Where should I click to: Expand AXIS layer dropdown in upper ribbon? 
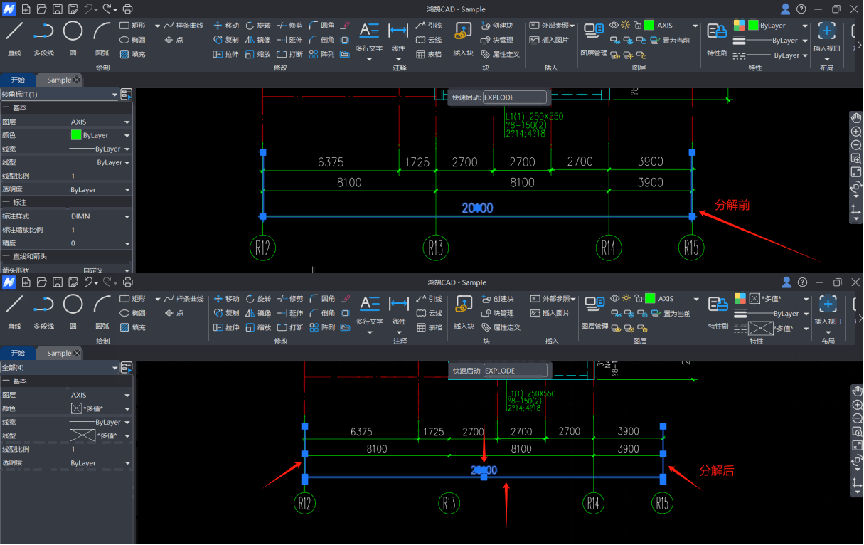696,24
